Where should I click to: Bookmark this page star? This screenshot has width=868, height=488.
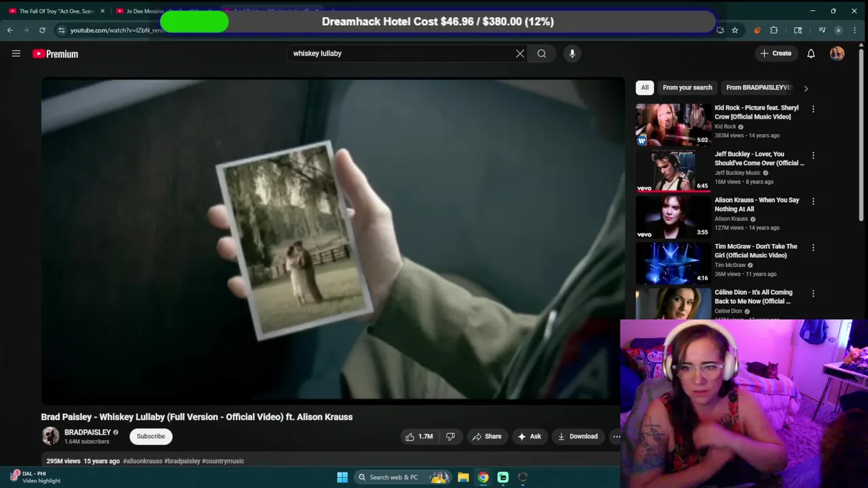coord(734,30)
